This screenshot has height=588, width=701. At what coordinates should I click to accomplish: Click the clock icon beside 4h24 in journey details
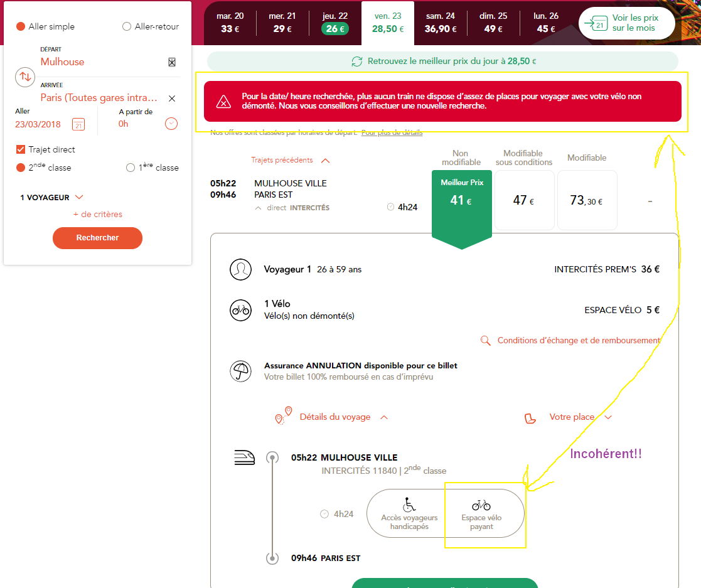(324, 514)
